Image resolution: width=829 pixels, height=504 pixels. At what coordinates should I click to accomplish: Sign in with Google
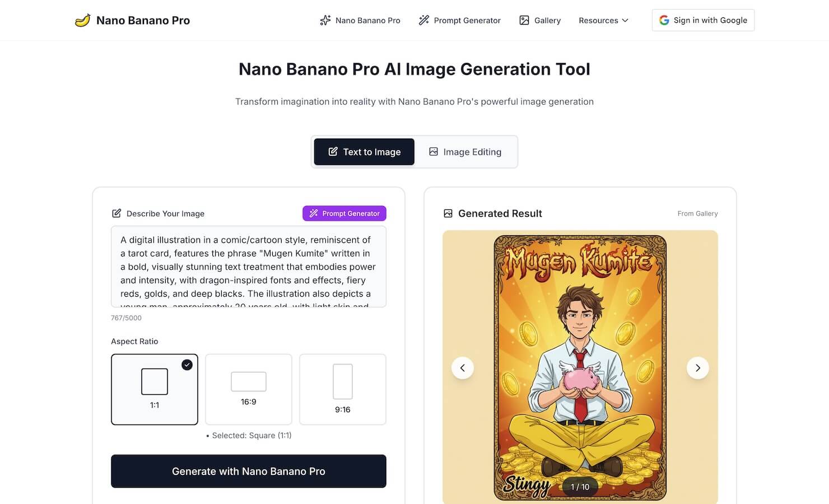tap(702, 20)
